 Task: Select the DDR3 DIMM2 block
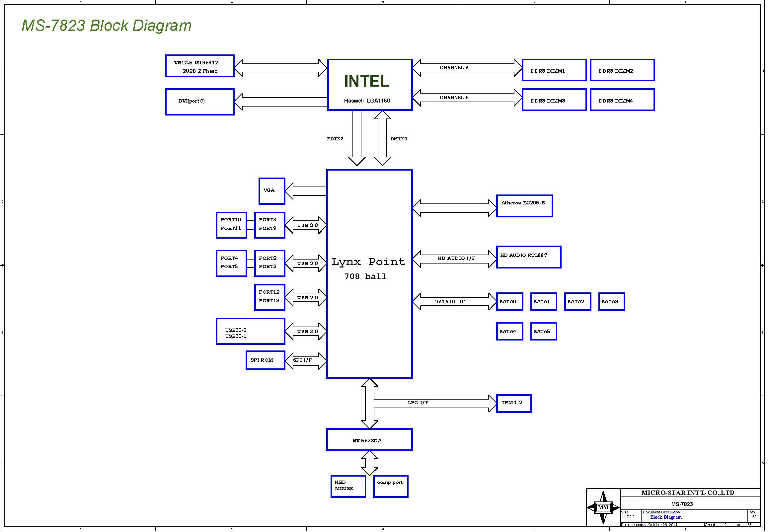click(x=622, y=70)
